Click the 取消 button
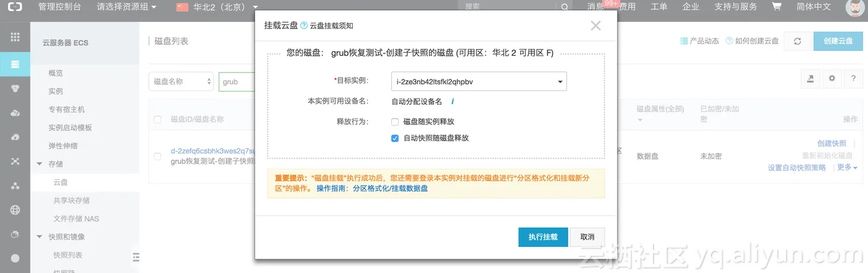 click(587, 237)
